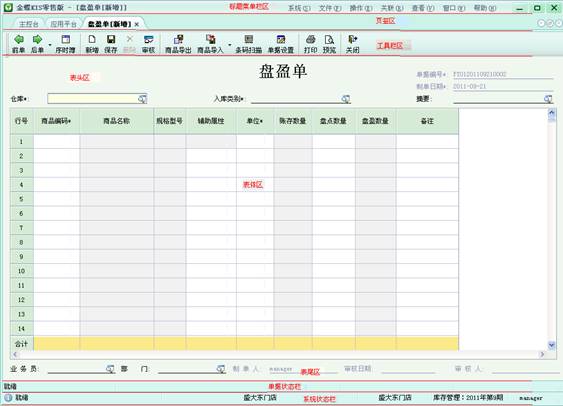The height and width of the screenshot is (406, 563).
Task: Click the Kingdee KIS app icon in the title bar
Action: coord(8,7)
